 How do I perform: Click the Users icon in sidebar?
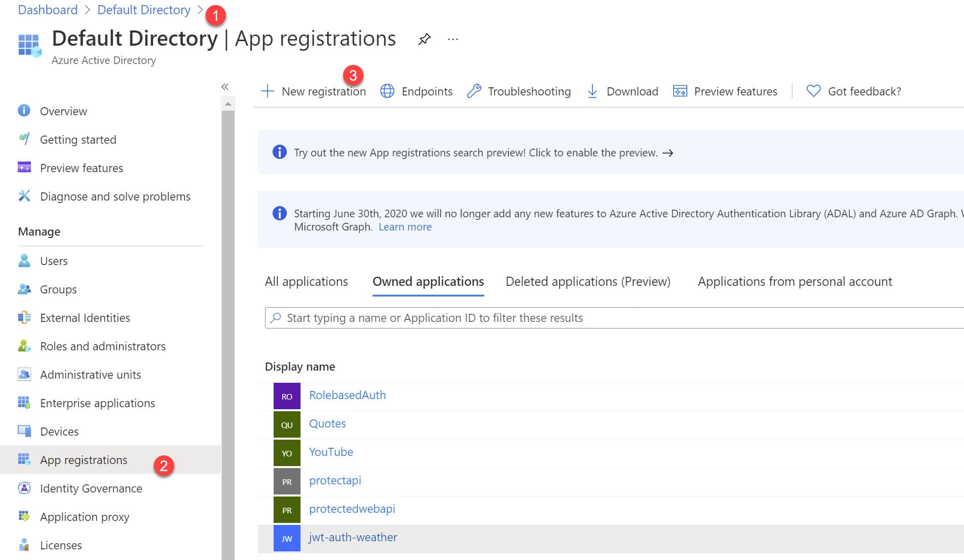coord(24,260)
